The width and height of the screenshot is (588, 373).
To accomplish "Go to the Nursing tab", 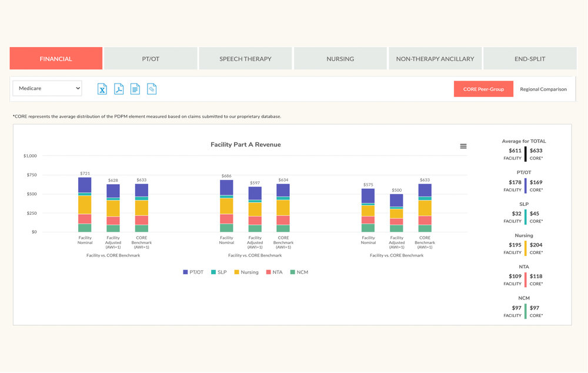I will 340,59.
